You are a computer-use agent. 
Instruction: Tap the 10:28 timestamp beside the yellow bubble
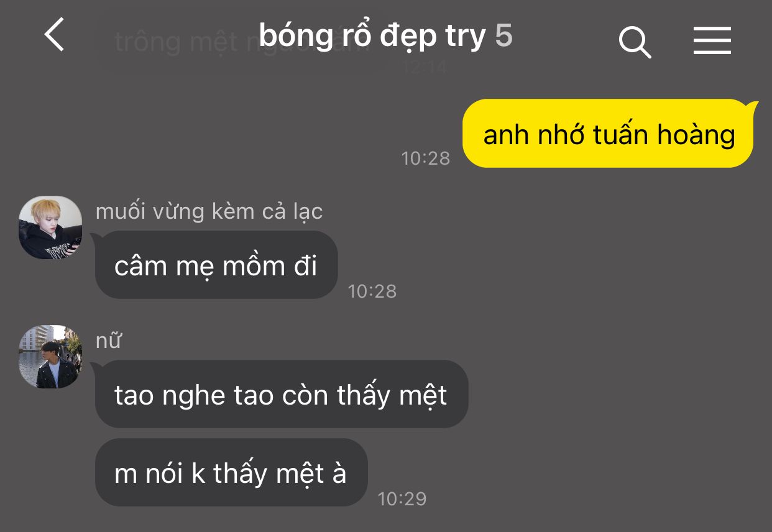point(426,158)
